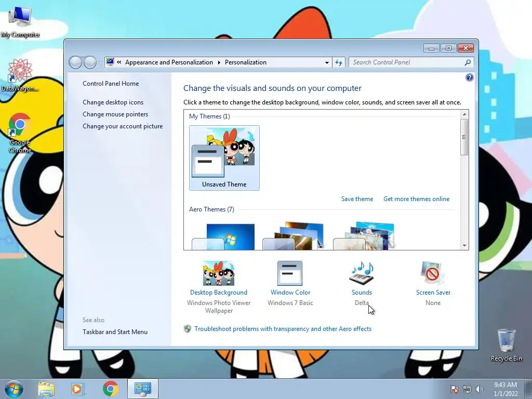Select the second Aero theme thumbnail
This screenshot has height=399, width=532.
[x=294, y=236]
